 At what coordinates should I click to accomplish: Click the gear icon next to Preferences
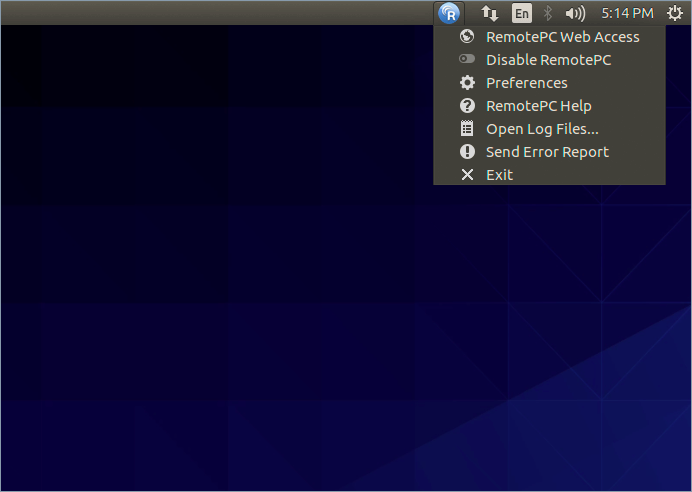coord(467,83)
